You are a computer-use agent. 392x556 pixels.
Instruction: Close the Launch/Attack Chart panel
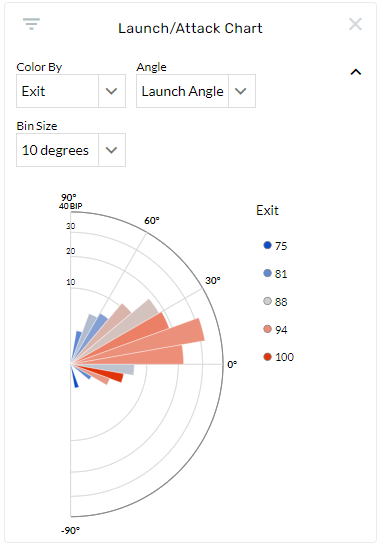[x=355, y=24]
